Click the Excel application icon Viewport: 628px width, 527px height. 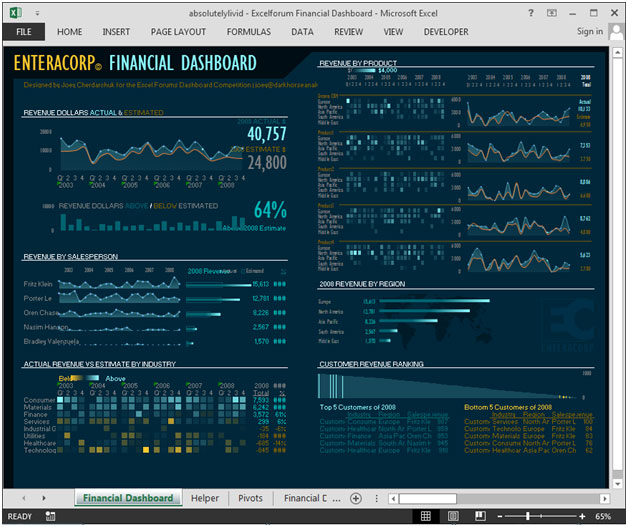[15, 13]
